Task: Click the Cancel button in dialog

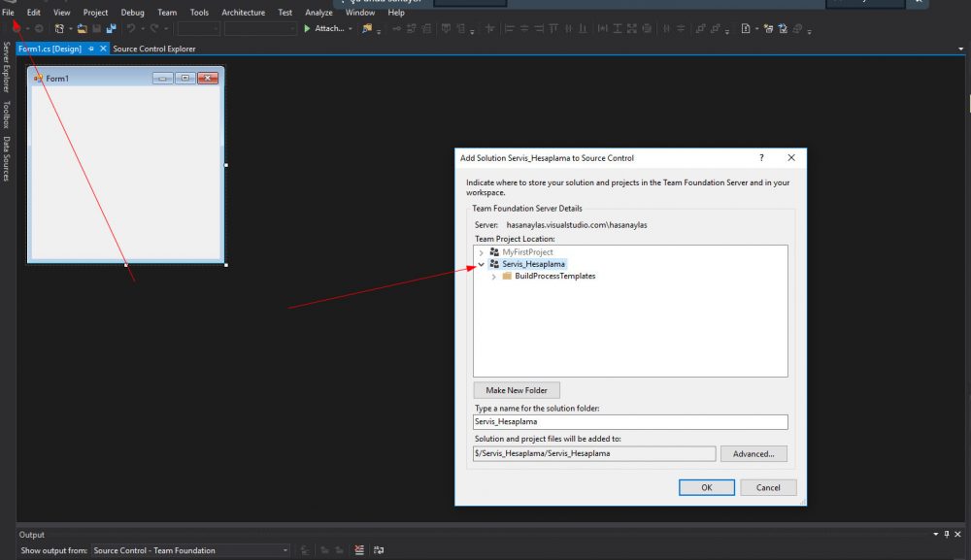Action: [x=768, y=487]
